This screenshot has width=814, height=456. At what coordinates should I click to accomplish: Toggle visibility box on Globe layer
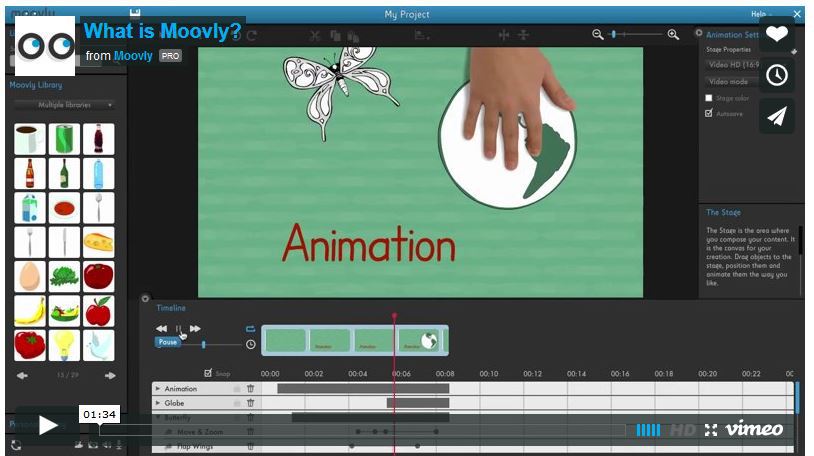pyautogui.click(x=237, y=404)
